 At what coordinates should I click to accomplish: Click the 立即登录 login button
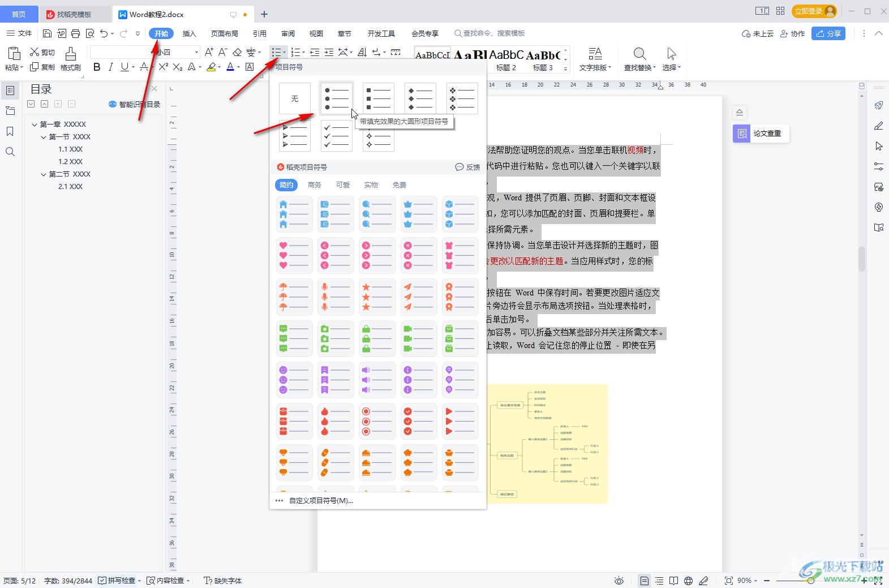coord(814,11)
